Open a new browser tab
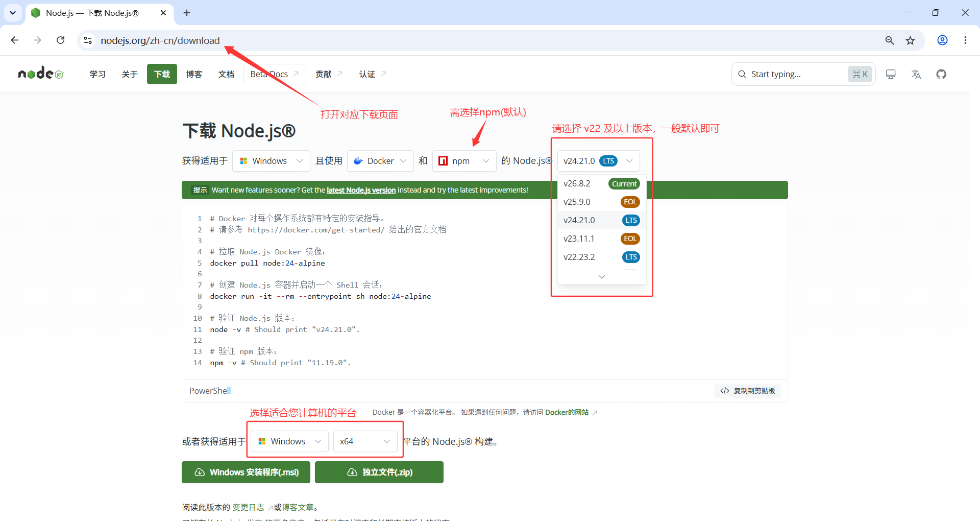The image size is (980, 521). tap(187, 13)
